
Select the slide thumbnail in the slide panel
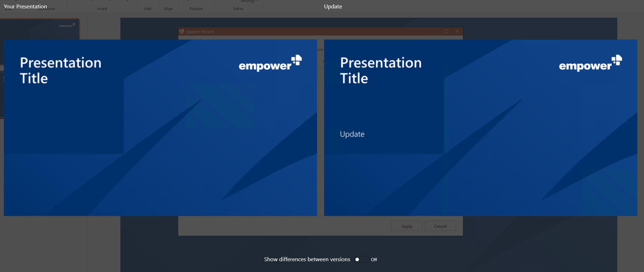coord(40,29)
